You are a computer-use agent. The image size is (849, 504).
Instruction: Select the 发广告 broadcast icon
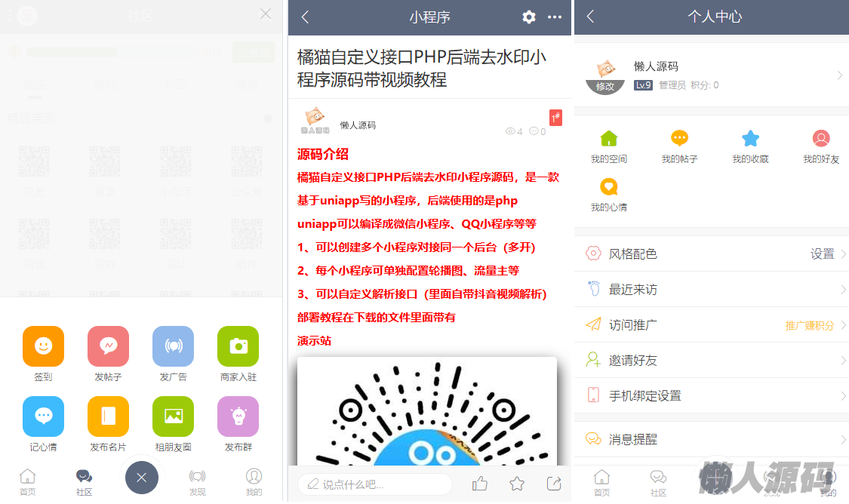pyautogui.click(x=174, y=346)
